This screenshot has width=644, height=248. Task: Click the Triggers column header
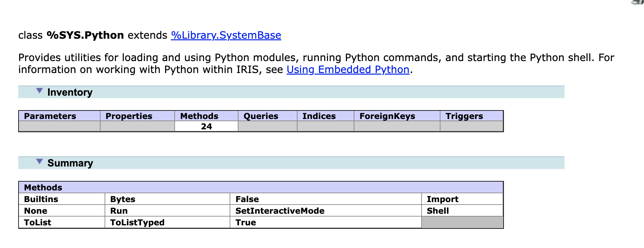(x=472, y=116)
